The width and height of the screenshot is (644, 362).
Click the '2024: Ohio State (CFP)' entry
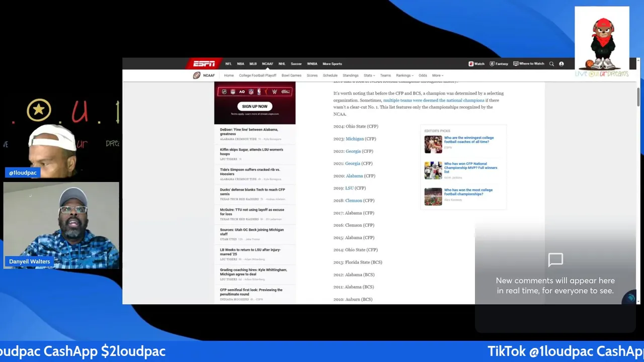[x=356, y=127]
